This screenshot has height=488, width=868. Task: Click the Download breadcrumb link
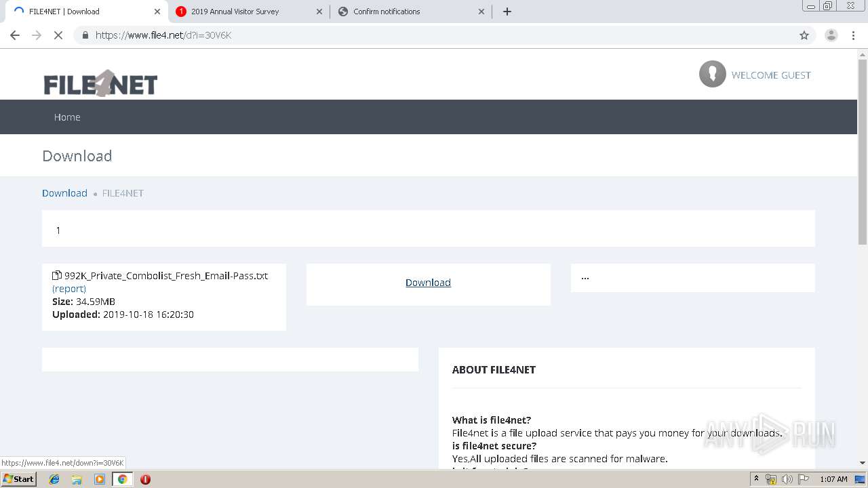click(x=64, y=193)
